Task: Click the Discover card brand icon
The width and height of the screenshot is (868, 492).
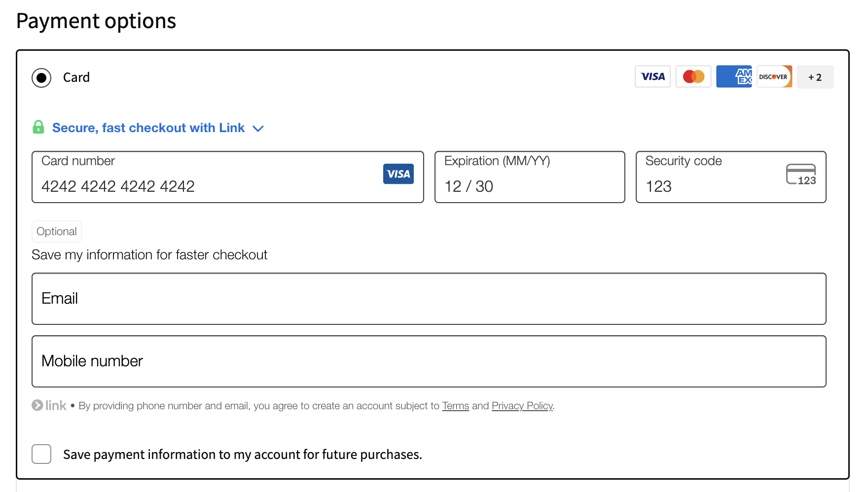Action: [x=774, y=76]
